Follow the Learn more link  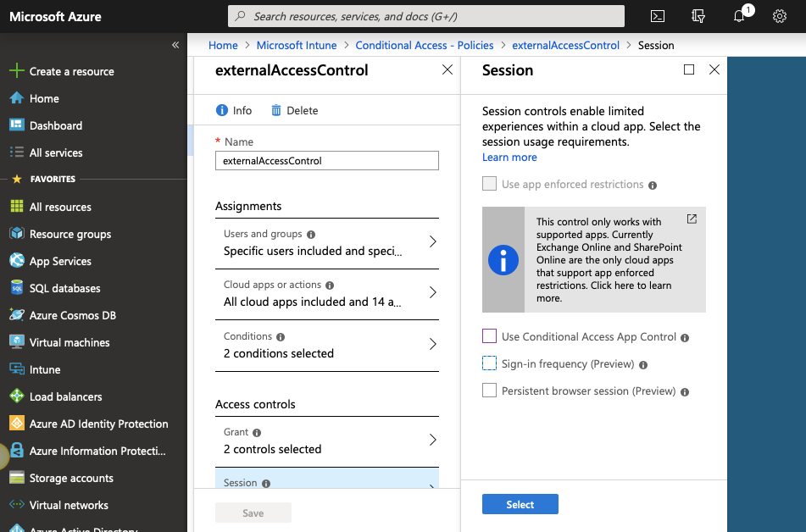point(509,157)
